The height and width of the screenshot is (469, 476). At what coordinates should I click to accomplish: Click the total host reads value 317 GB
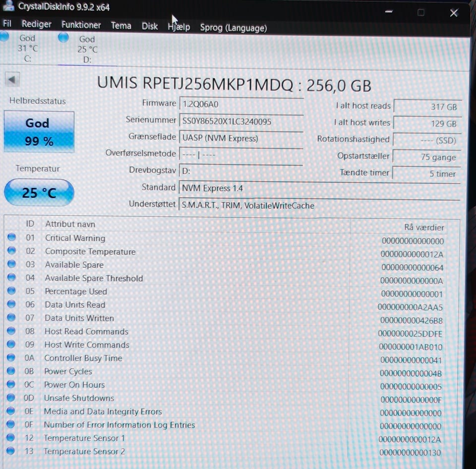[x=428, y=107]
